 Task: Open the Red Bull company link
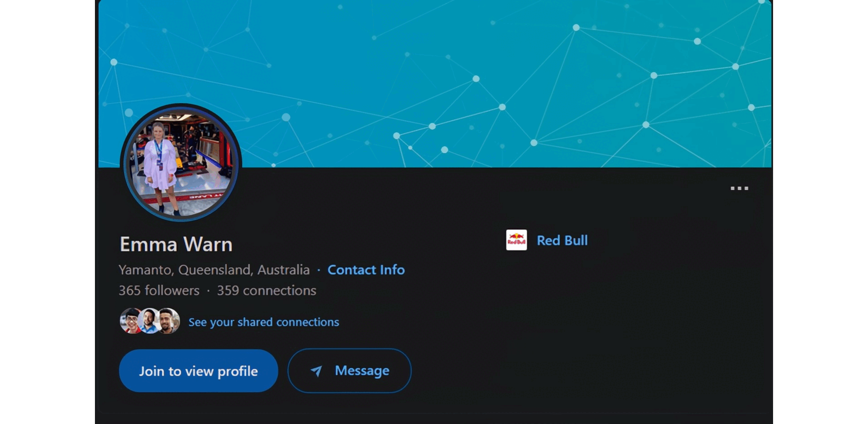[x=562, y=240]
